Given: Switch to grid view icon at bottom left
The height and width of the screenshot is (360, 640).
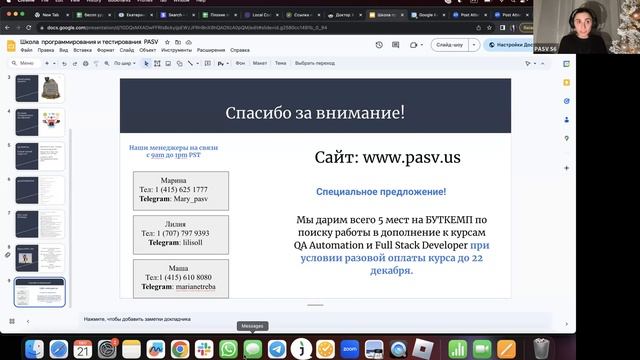Looking at the screenshot, I should (12, 321).
